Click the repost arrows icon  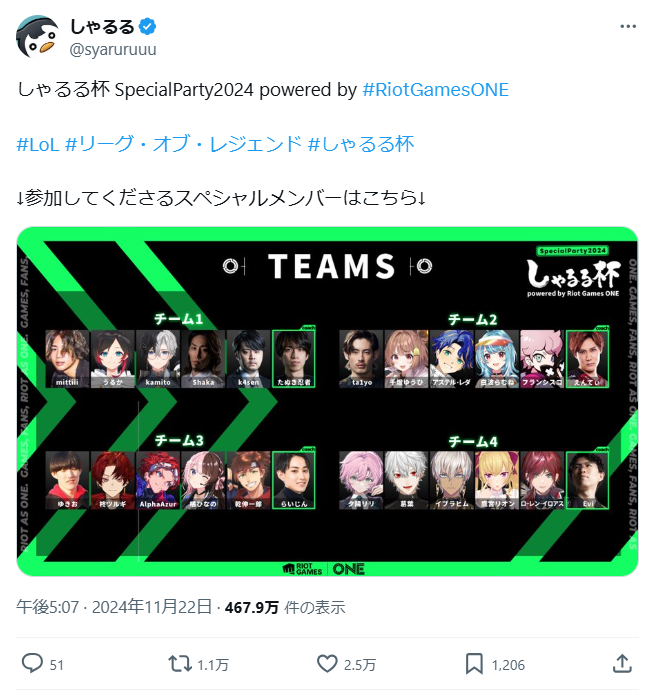coord(180,664)
